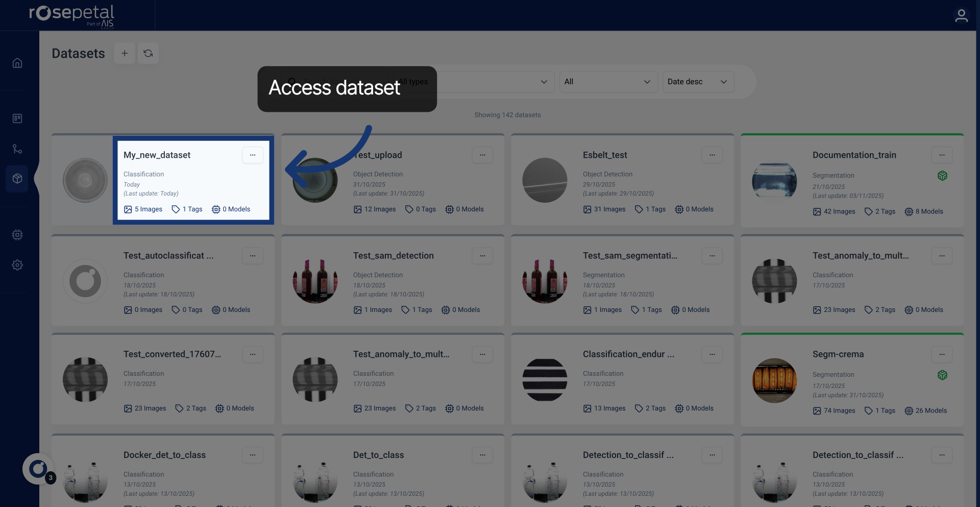Open the Home icon in the sidebar
Screen dimensions: 980x507
coord(17,62)
